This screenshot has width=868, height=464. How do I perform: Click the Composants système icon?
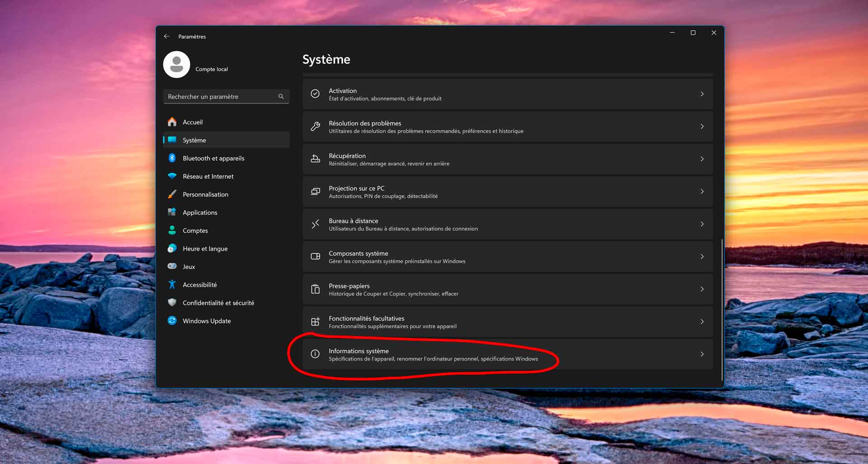coord(315,257)
